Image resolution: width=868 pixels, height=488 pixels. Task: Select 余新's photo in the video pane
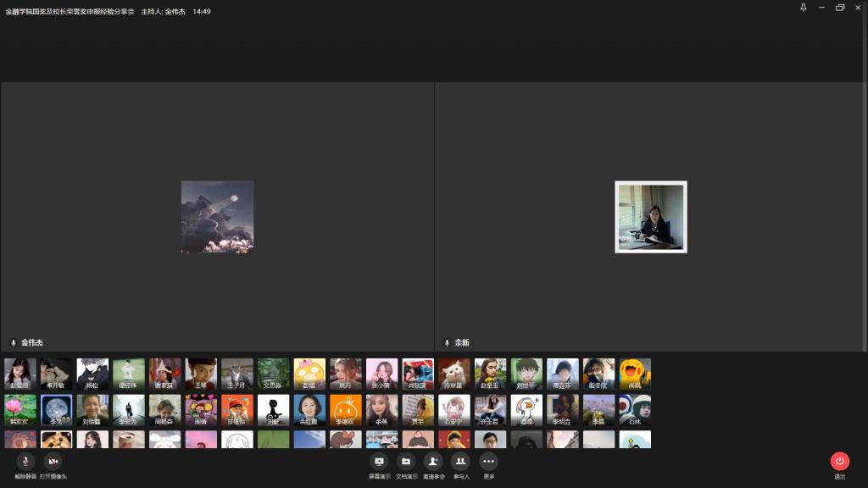pyautogui.click(x=650, y=217)
